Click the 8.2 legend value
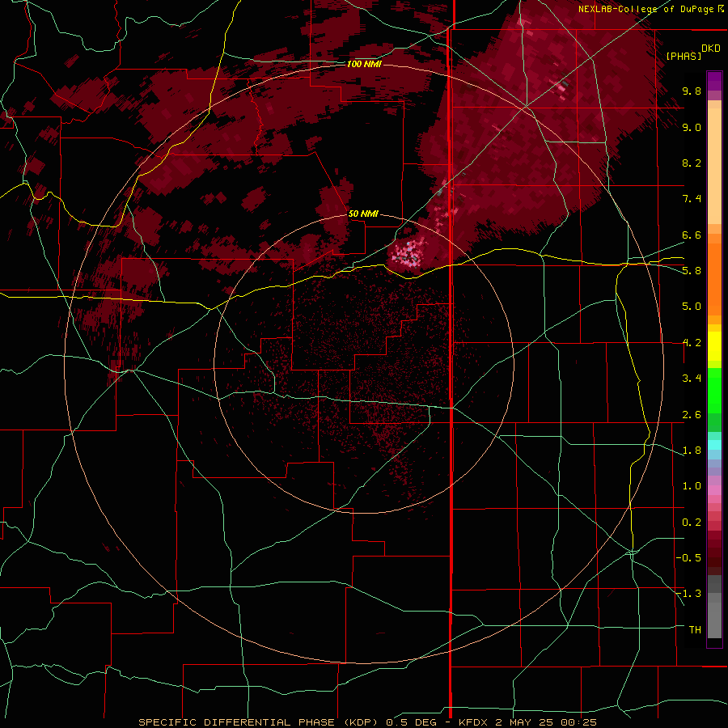 click(692, 163)
